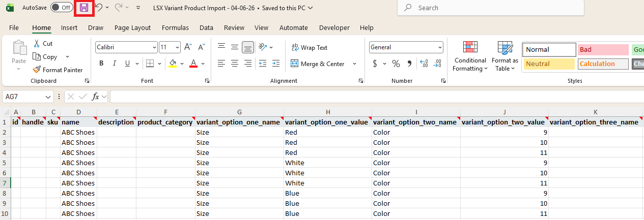Toggle center text alignment
The height and width of the screenshot is (220, 644).
click(235, 64)
